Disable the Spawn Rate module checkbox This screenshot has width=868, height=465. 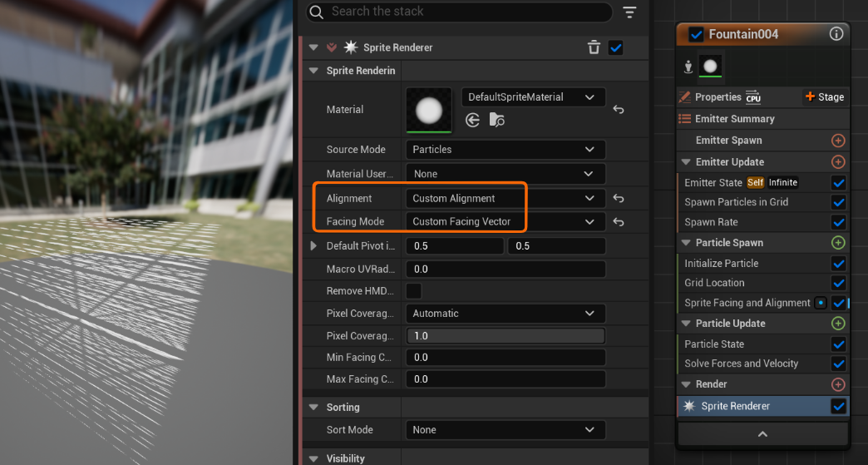point(838,223)
